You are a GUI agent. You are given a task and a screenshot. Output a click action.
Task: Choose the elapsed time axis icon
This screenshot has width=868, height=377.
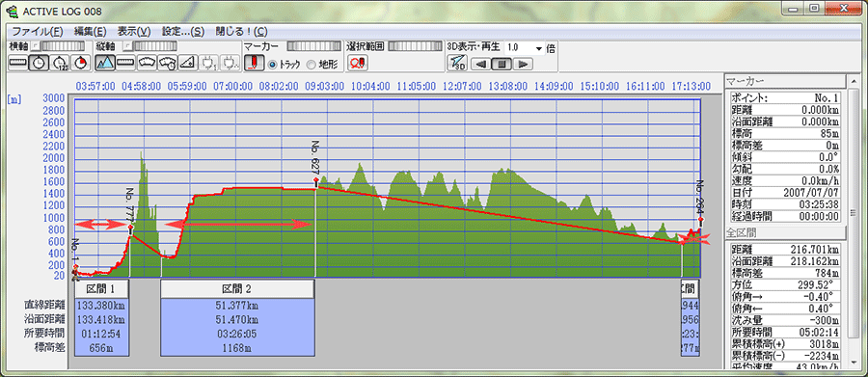coord(59,63)
